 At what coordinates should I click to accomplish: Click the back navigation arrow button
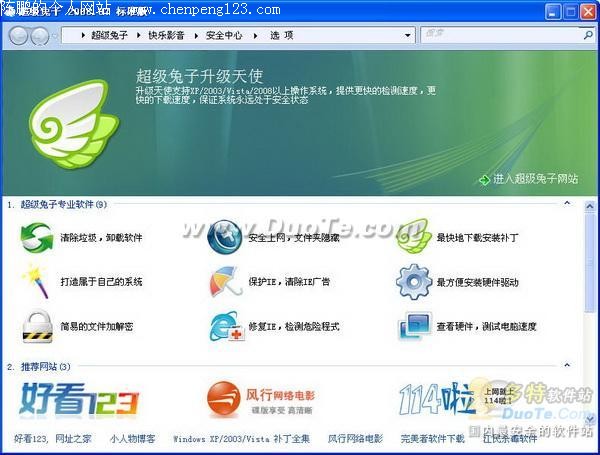click(18, 36)
